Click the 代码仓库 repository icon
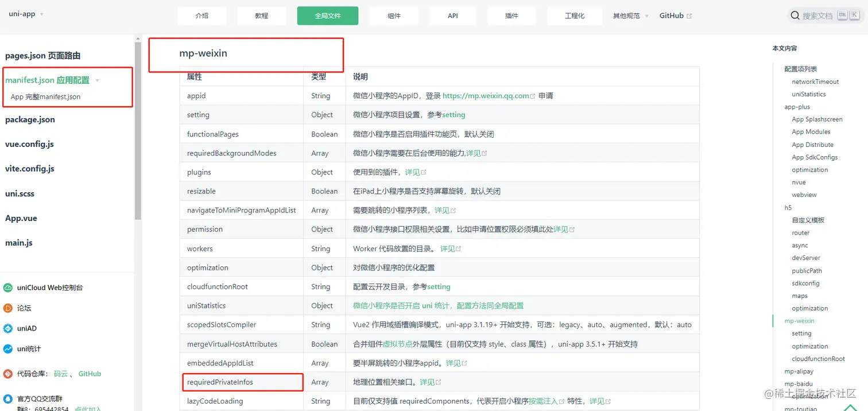This screenshot has width=868, height=411. [7, 374]
